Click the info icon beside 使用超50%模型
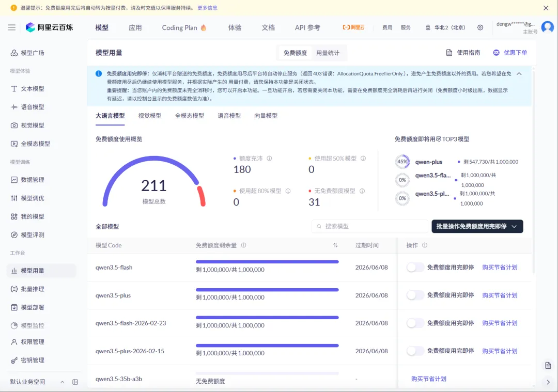The width and height of the screenshot is (558, 392). [363, 158]
